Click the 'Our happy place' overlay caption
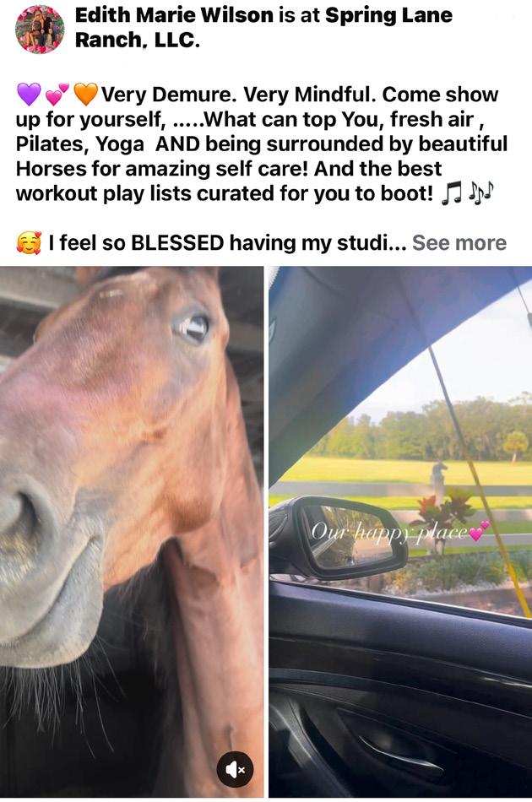Image resolution: width=532 pixels, height=802 pixels. 389,531
